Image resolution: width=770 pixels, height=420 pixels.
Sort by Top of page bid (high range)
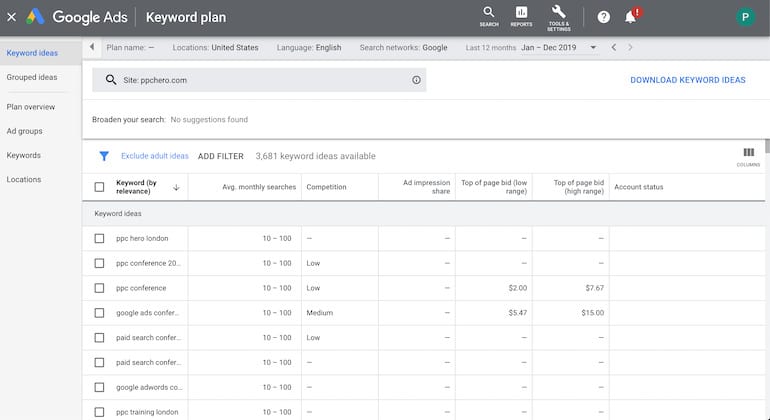[578, 187]
